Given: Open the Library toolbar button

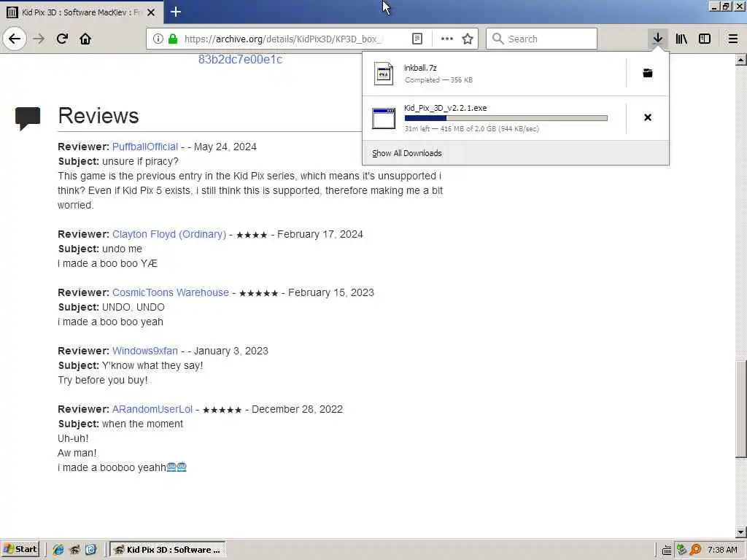Looking at the screenshot, I should point(681,39).
